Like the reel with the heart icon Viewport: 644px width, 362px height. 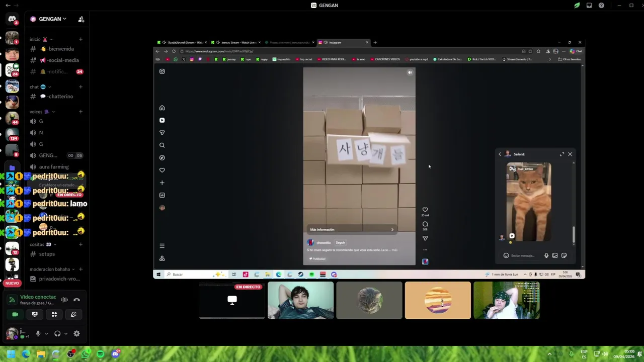coord(425,210)
